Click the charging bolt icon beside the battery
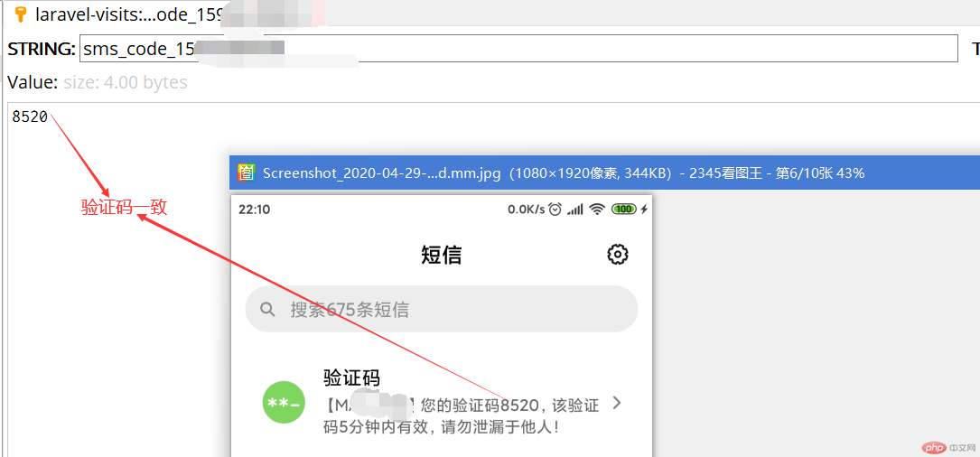This screenshot has height=457, width=980. pyautogui.click(x=644, y=209)
